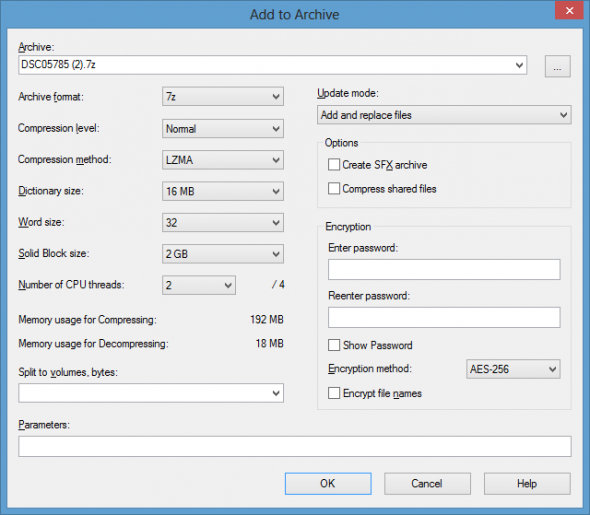Click the Parameters text field
Screen dimensions: 590x515
click(295, 447)
